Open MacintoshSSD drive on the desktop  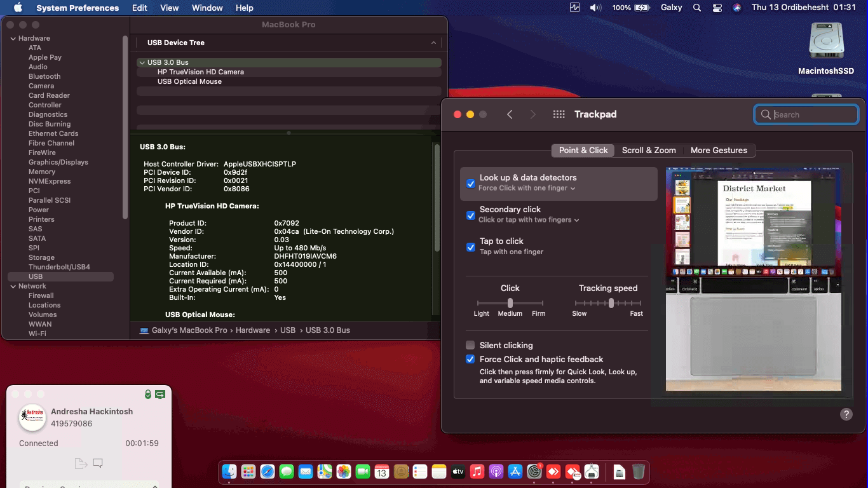point(826,48)
